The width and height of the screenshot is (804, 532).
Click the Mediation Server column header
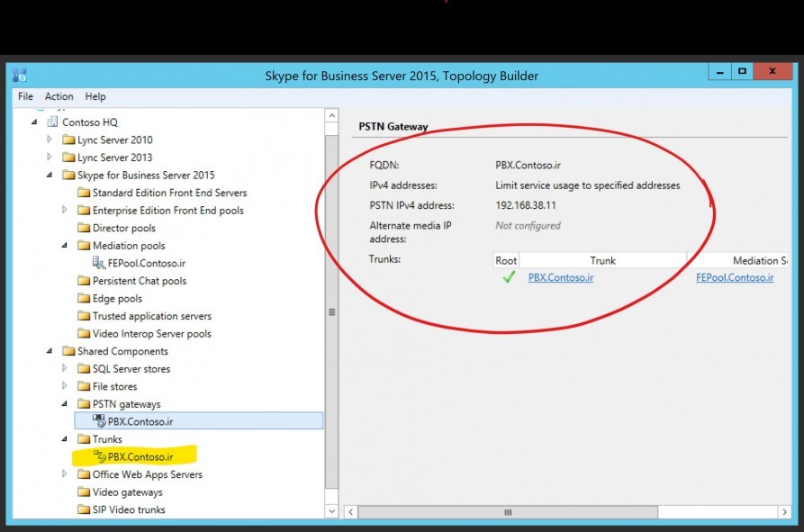(x=739, y=260)
